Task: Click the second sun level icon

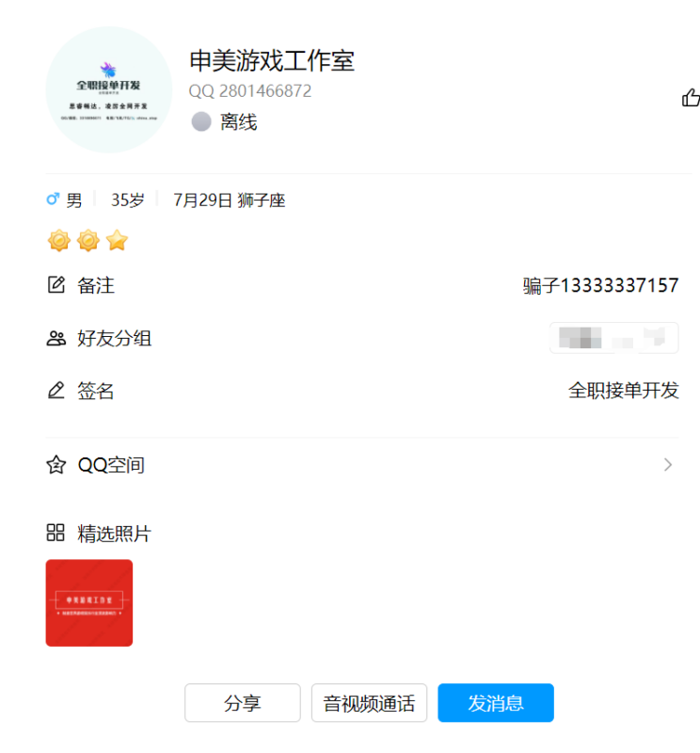Action: (88, 240)
